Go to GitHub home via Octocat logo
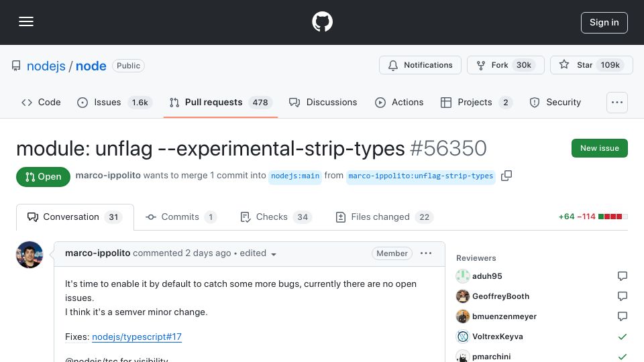The height and width of the screenshot is (362, 644). point(322,21)
